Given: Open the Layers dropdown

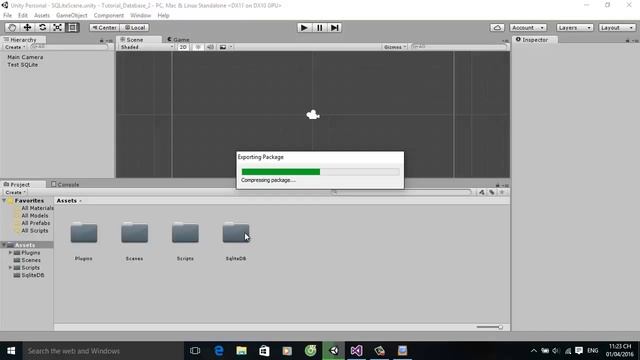Looking at the screenshot, I should (575, 28).
